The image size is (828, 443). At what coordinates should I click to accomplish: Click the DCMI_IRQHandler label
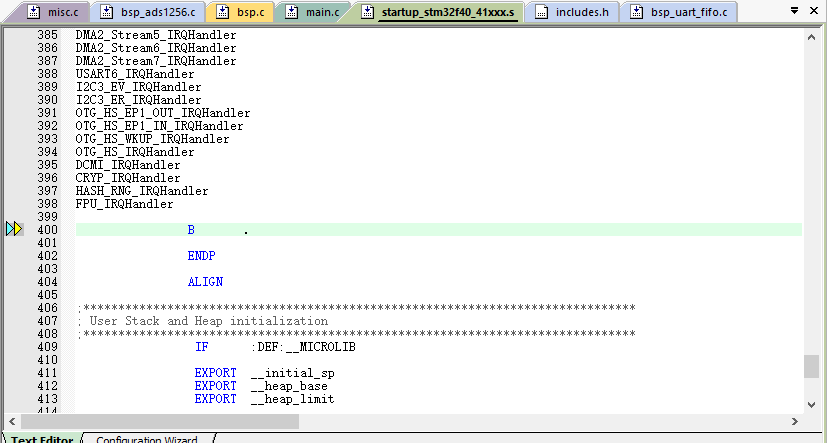128,165
